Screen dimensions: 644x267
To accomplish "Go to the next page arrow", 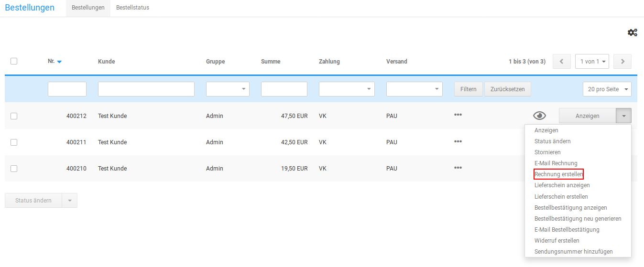I will coord(622,62).
